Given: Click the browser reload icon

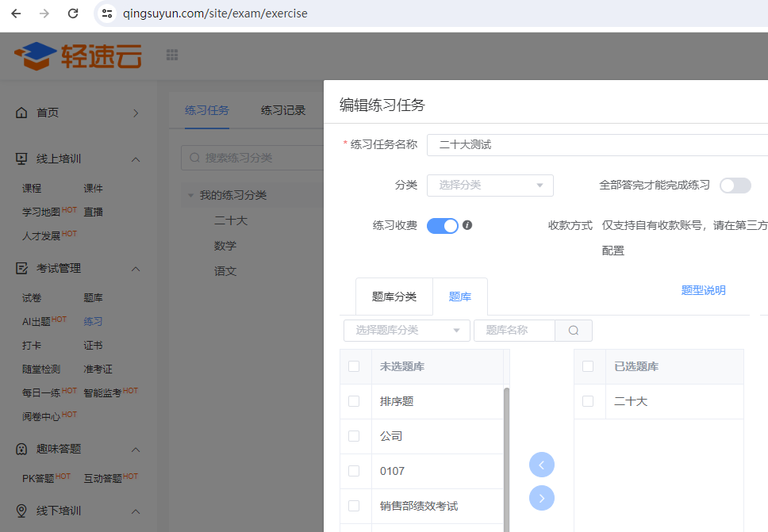Looking at the screenshot, I should pos(73,13).
